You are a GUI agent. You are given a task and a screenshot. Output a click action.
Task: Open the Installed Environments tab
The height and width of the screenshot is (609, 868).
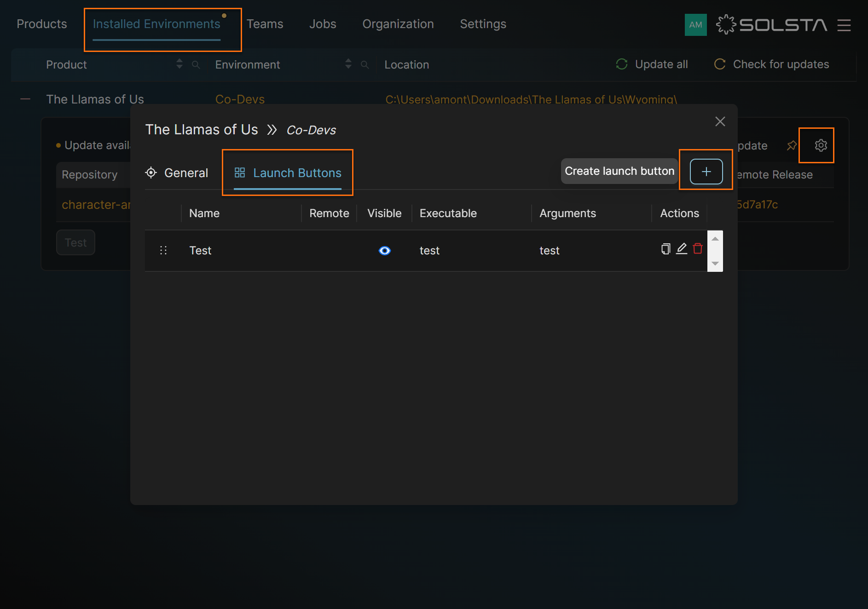click(x=156, y=24)
